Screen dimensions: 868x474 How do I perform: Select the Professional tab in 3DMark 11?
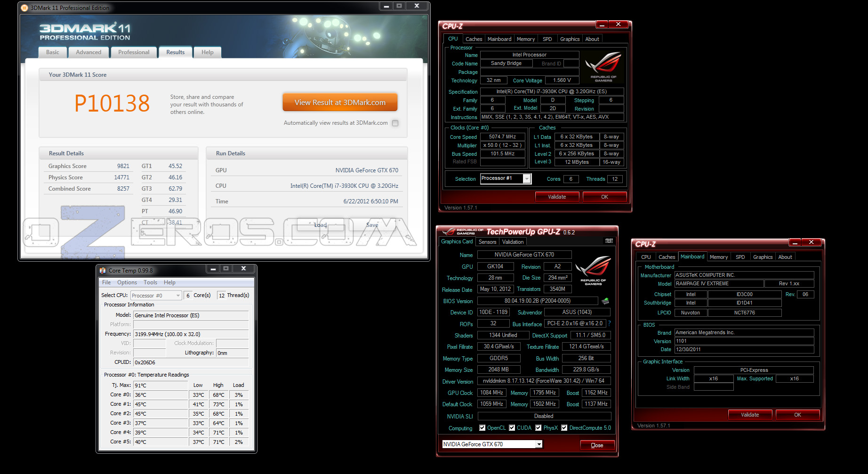tap(134, 52)
